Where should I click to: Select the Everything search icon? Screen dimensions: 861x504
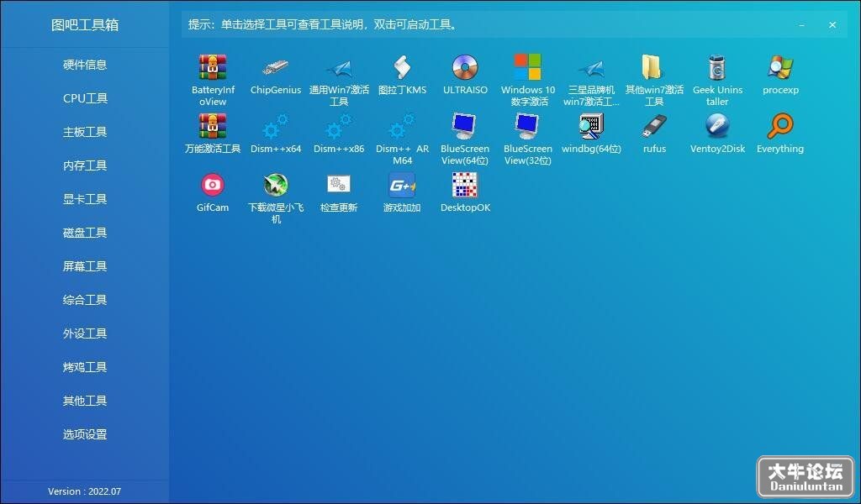pos(780,126)
